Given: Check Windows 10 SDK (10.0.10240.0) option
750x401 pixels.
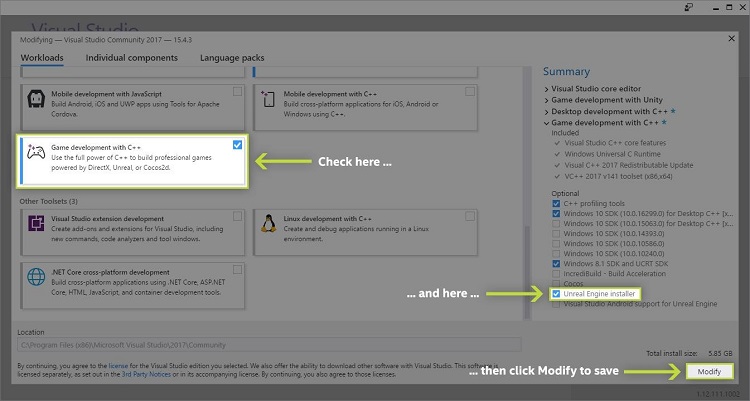Looking at the screenshot, I should [x=556, y=254].
